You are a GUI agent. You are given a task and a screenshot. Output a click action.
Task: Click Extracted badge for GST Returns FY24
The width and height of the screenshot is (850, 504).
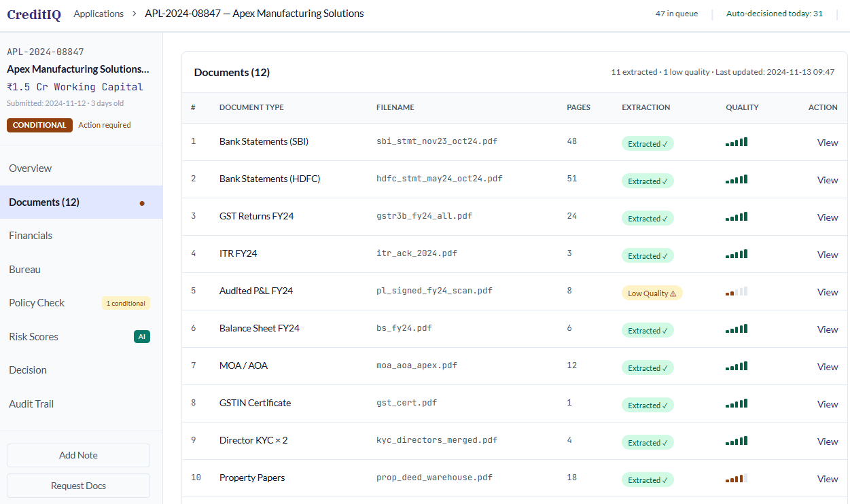[648, 219]
